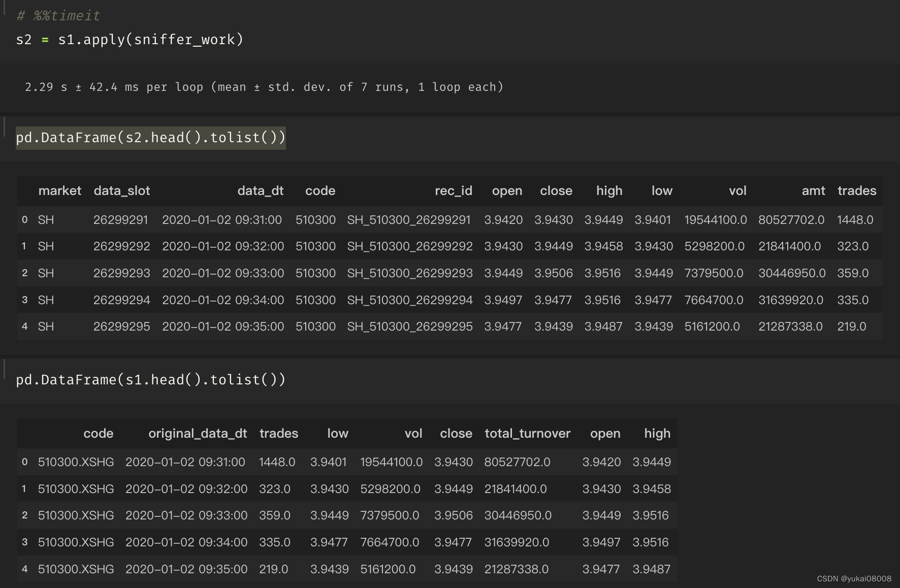Image resolution: width=900 pixels, height=588 pixels.
Task: Click amt value '80527702.0' in the s2 table
Action: (x=791, y=220)
